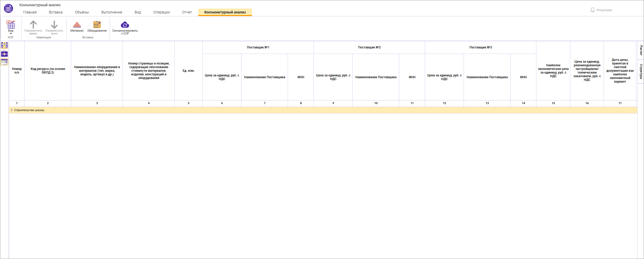Open the briefcase icon in left sidebar

click(x=4, y=54)
